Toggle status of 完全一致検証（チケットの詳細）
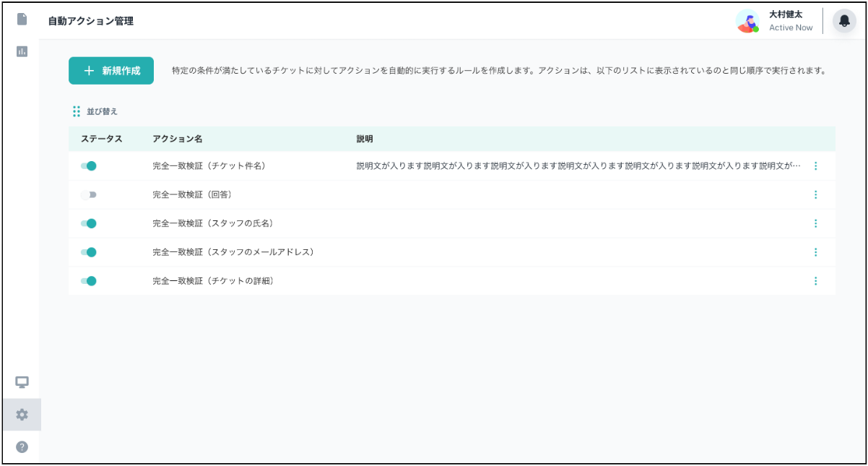This screenshot has width=868, height=466. (89, 281)
